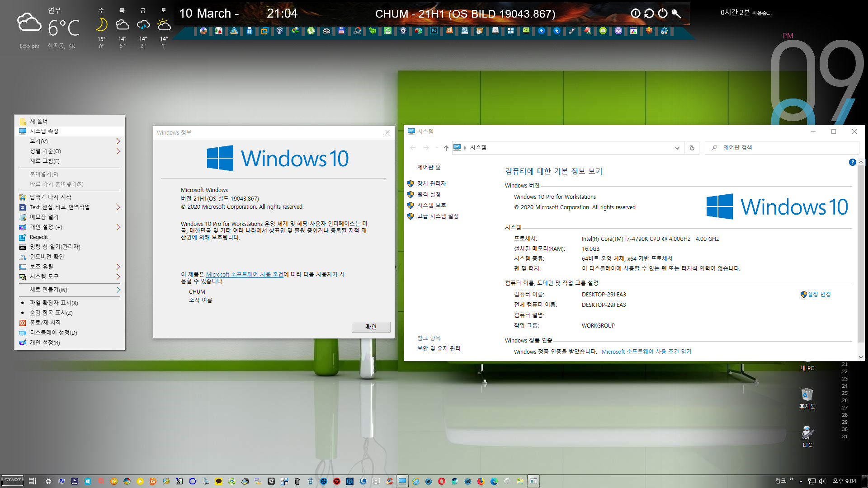
Task: Expand 보조 유틸 submenu
Action: tap(70, 267)
